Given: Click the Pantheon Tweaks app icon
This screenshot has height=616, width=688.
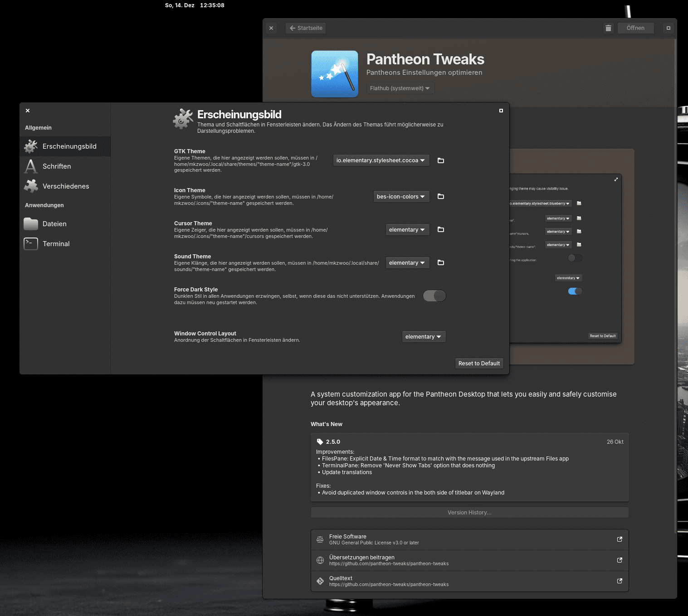Looking at the screenshot, I should tap(335, 74).
